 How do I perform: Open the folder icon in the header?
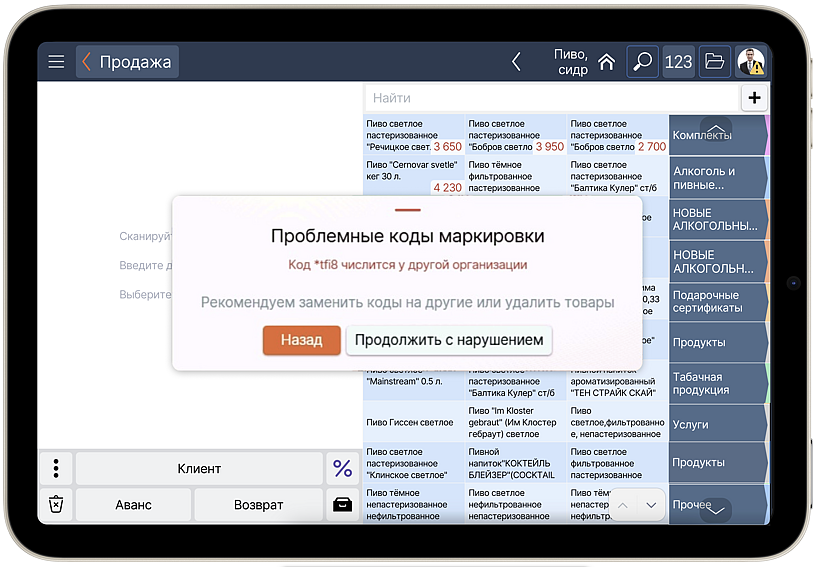point(714,62)
